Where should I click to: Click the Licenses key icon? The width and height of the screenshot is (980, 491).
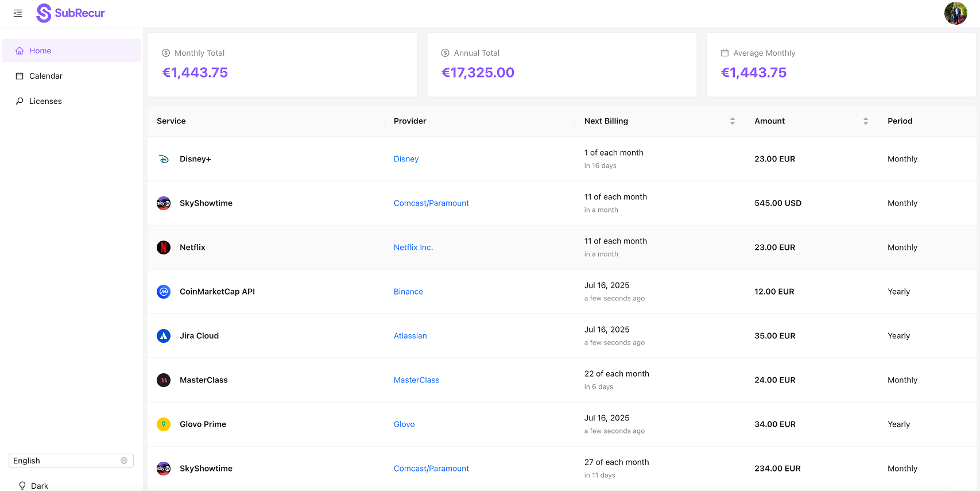(20, 101)
